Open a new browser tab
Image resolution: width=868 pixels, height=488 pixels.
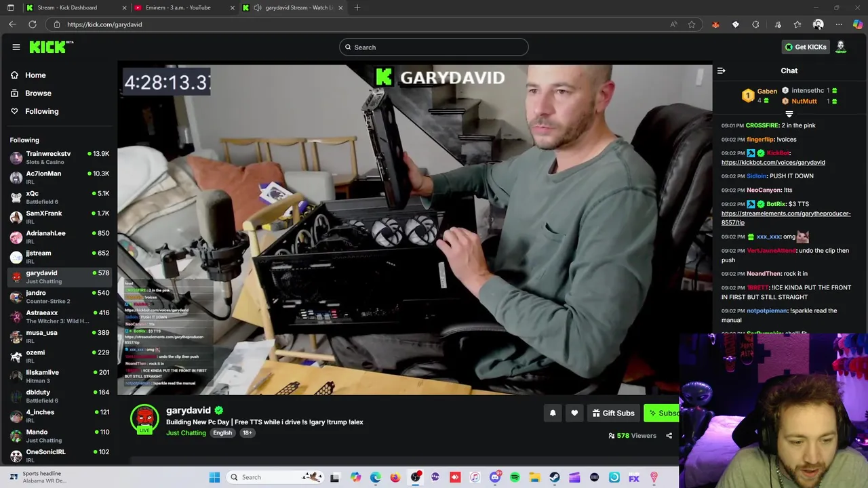click(x=357, y=7)
